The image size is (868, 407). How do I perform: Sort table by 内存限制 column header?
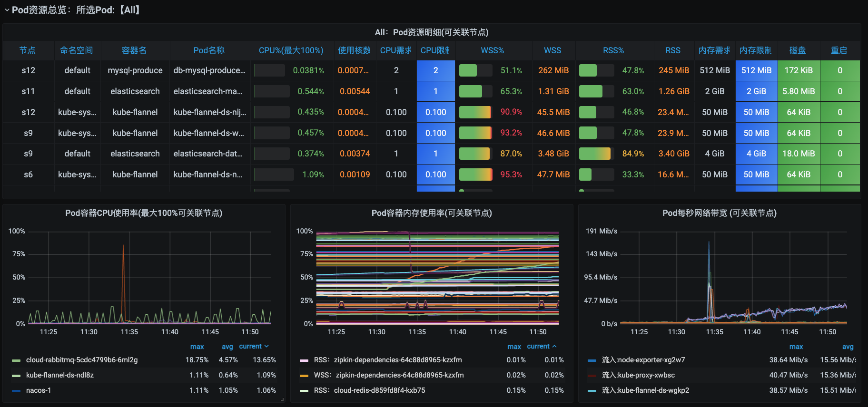756,50
